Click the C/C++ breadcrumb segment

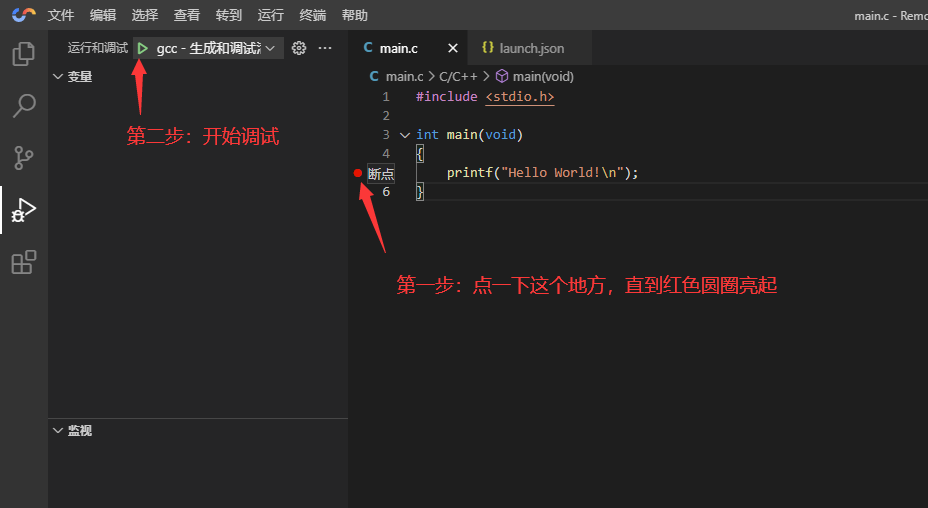459,76
